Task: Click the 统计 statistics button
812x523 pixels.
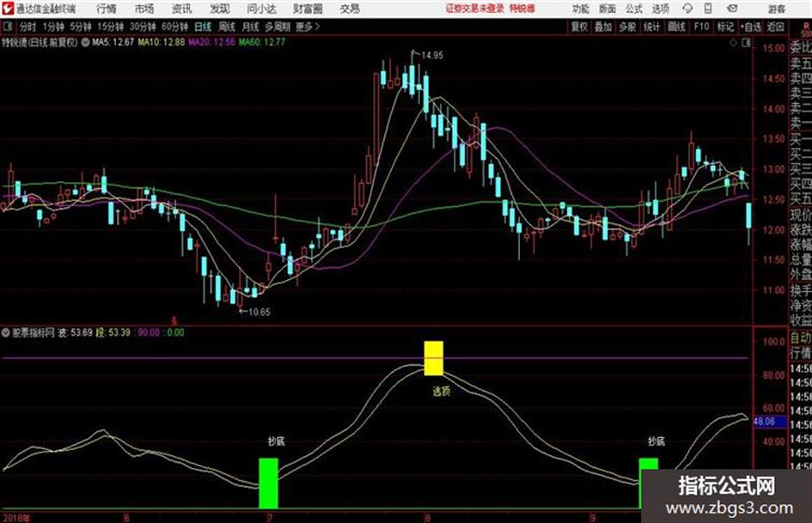Action: click(x=651, y=27)
